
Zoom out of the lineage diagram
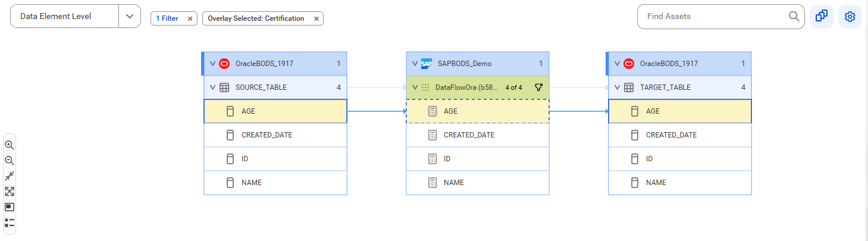9,161
